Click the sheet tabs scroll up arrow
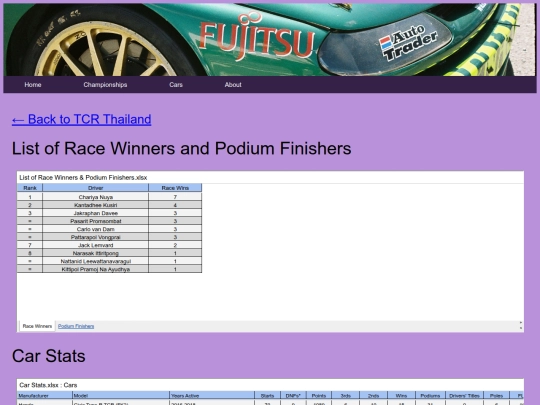Screen dimensions: 540x405 pos(521,323)
